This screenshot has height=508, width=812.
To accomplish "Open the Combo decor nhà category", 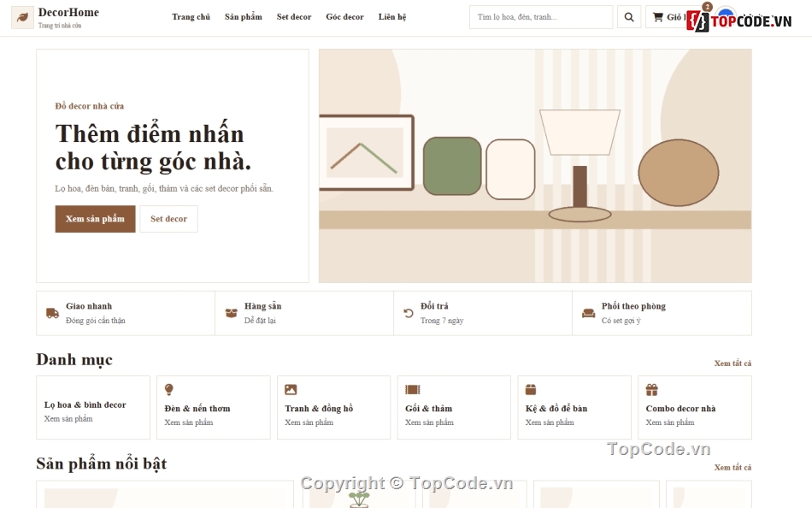I will pos(695,407).
